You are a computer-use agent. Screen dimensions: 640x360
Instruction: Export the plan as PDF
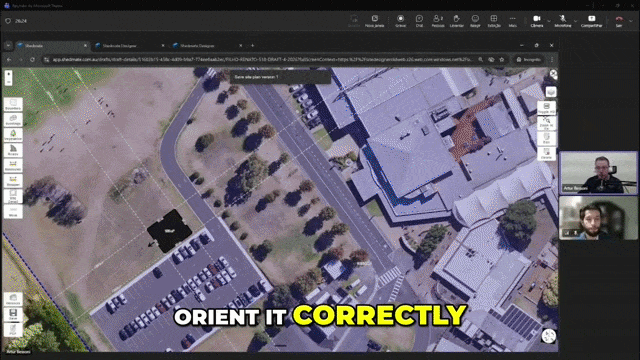13,330
